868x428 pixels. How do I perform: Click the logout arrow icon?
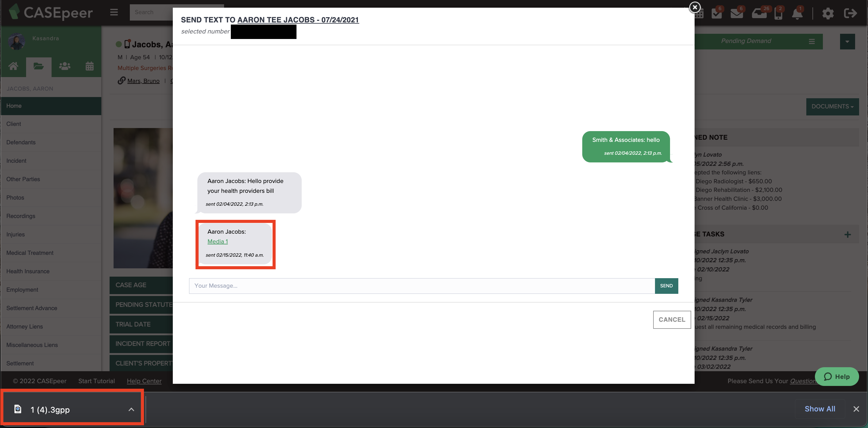click(850, 13)
